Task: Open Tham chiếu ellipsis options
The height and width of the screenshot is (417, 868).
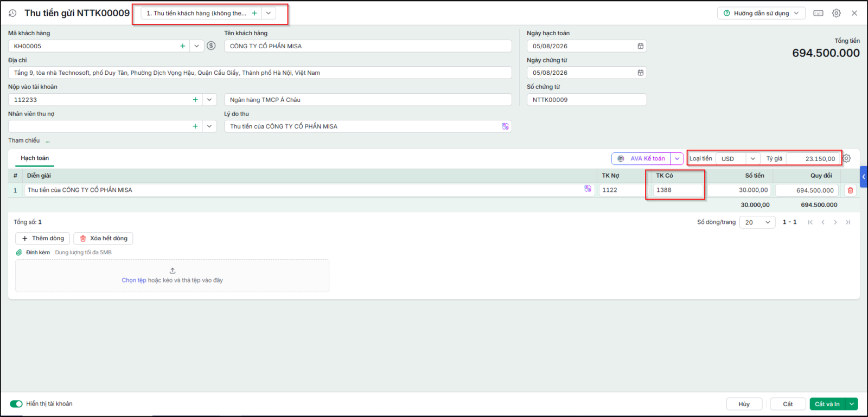Action: pyautogui.click(x=48, y=141)
